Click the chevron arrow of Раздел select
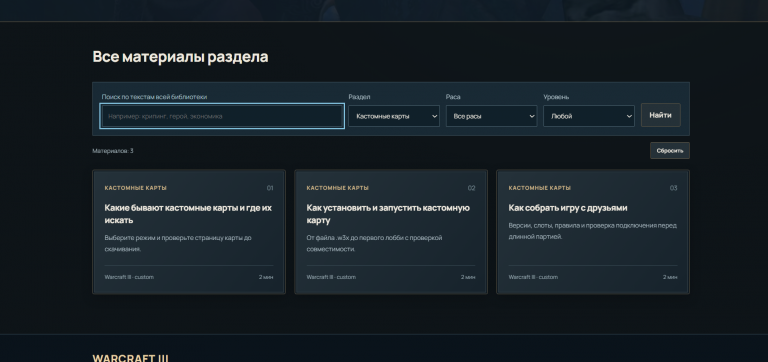Image resolution: width=768 pixels, height=362 pixels. pos(434,117)
